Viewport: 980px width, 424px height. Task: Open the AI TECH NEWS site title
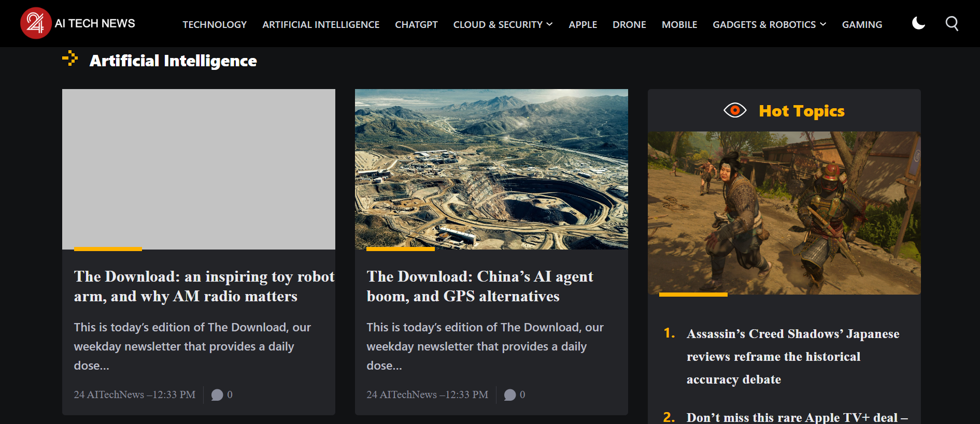tap(95, 23)
